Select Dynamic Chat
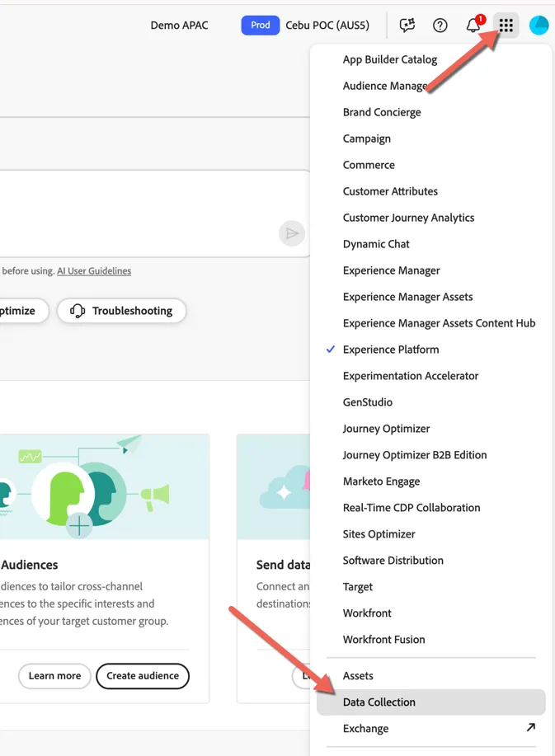555x756 pixels. [376, 244]
